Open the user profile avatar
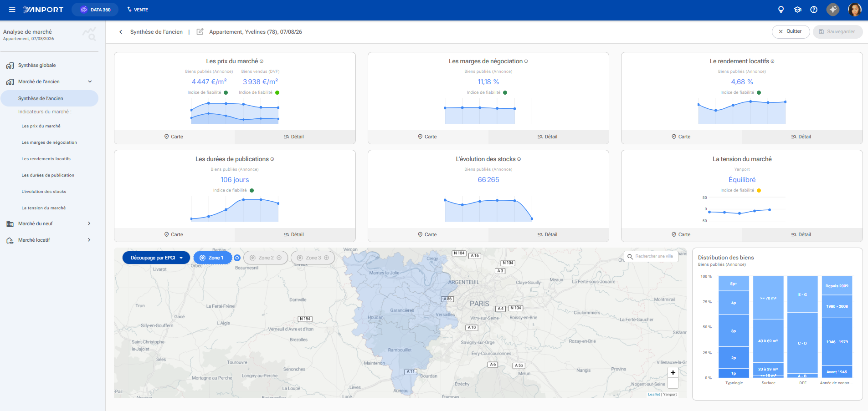 click(855, 10)
